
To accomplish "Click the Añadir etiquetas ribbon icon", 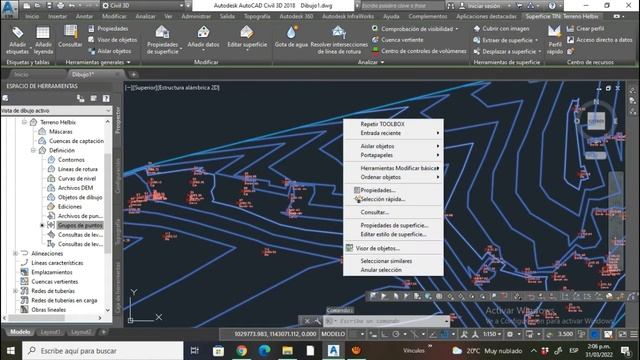I will pos(17,40).
